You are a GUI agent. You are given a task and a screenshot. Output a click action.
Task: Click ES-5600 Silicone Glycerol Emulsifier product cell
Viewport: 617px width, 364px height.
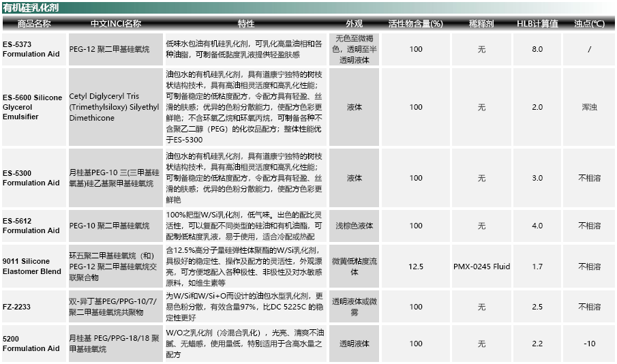[x=32, y=107]
